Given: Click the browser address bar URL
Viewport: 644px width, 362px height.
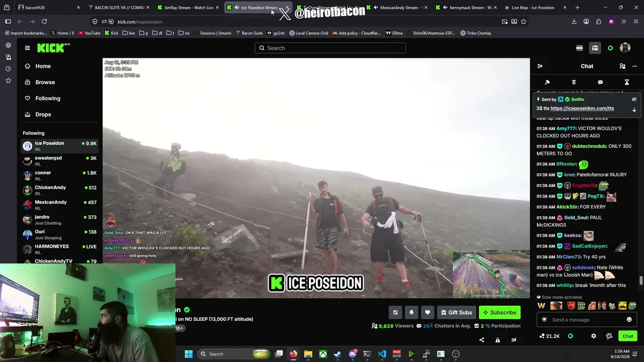Looking at the screenshot, I should click(x=140, y=22).
